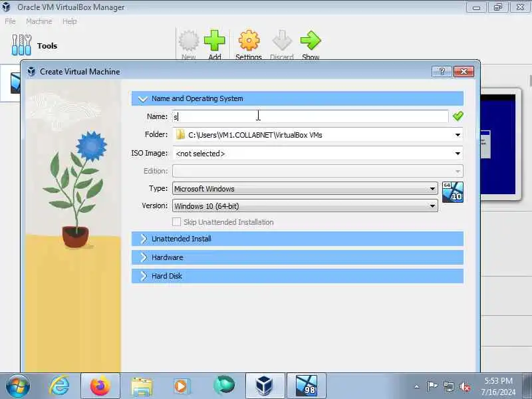The height and width of the screenshot is (399, 532).
Task: Open Action Center flag icon in tray
Action: pos(432,386)
